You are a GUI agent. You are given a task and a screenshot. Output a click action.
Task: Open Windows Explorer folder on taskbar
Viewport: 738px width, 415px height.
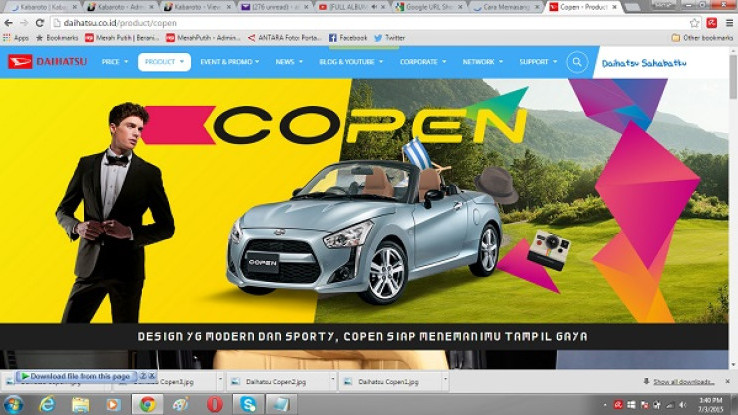80,404
